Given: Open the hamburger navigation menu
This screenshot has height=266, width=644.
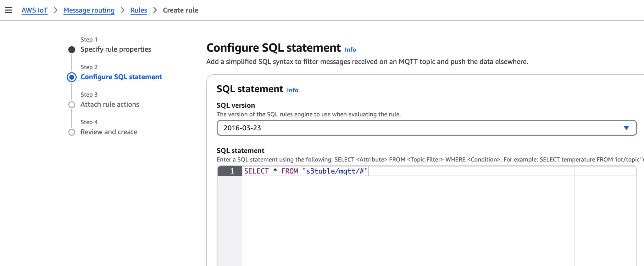Looking at the screenshot, I should tap(8, 10).
